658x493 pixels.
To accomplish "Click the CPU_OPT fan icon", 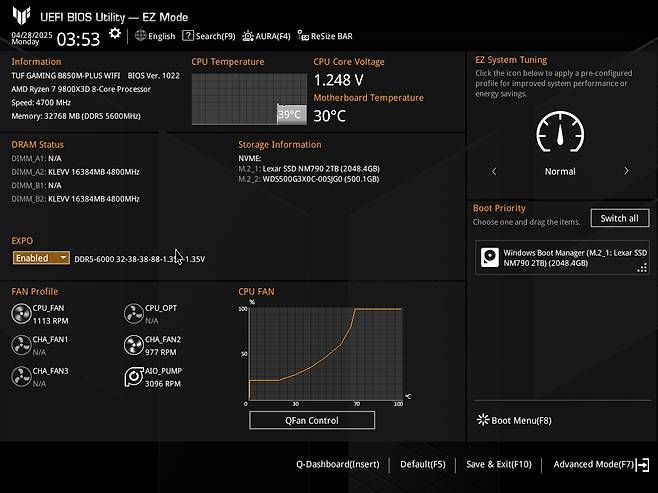I will point(133,314).
